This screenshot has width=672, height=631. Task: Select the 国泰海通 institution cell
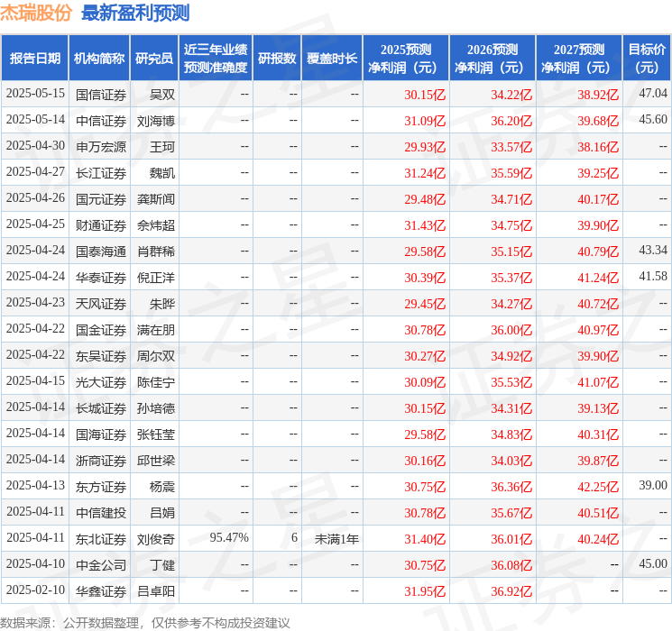pos(101,251)
